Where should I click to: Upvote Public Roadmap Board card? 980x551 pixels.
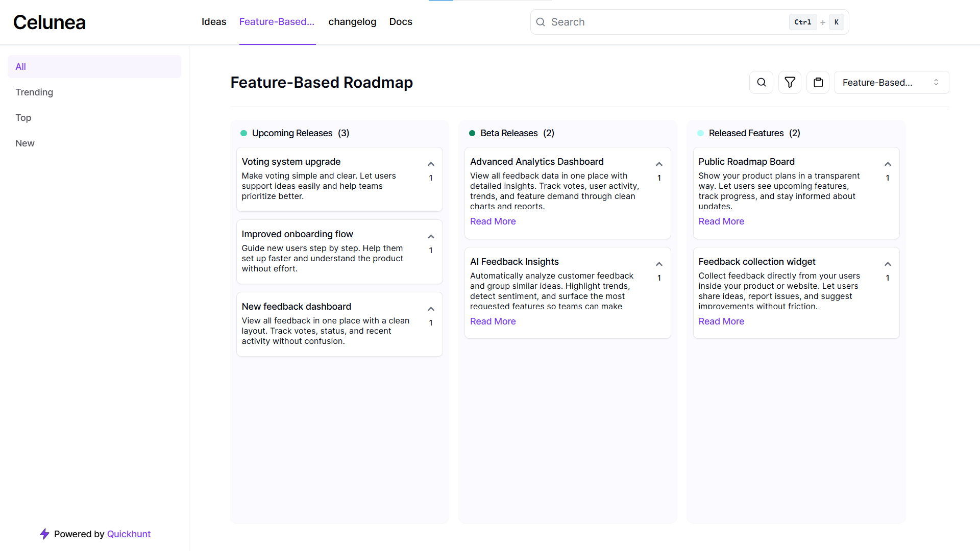888,164
